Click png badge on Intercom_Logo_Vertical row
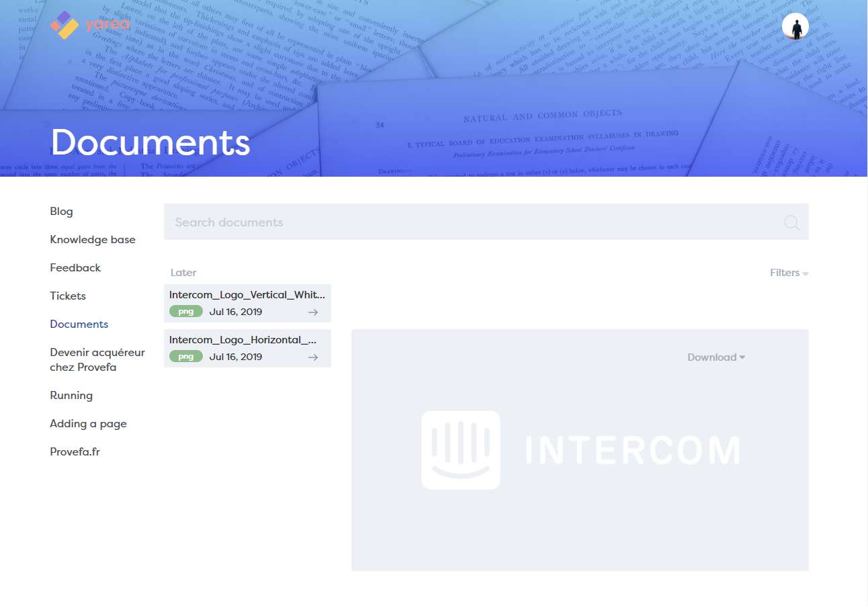The width and height of the screenshot is (868, 606). (x=186, y=312)
